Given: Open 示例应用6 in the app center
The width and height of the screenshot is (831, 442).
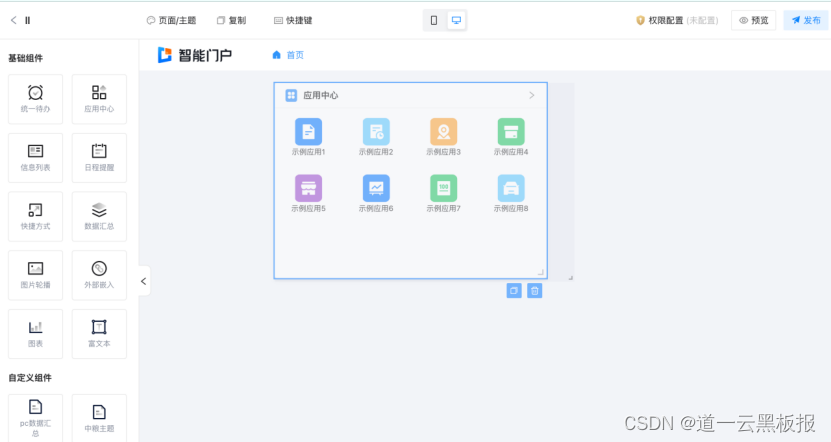Looking at the screenshot, I should click(x=376, y=193).
